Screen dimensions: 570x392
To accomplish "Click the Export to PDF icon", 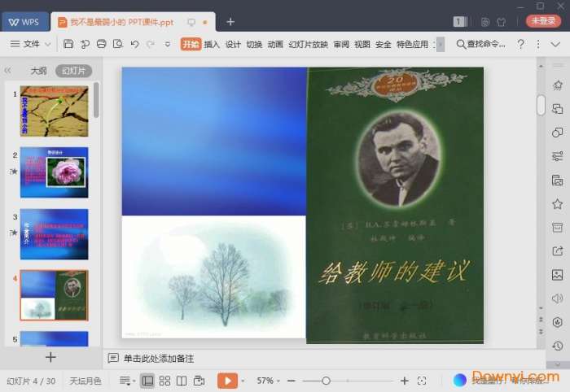I will click(85, 44).
